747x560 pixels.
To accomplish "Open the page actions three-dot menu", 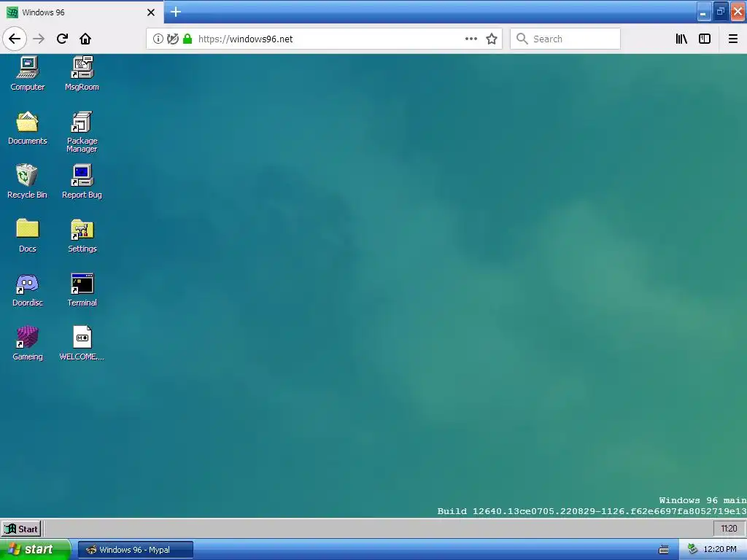I will pyautogui.click(x=471, y=39).
